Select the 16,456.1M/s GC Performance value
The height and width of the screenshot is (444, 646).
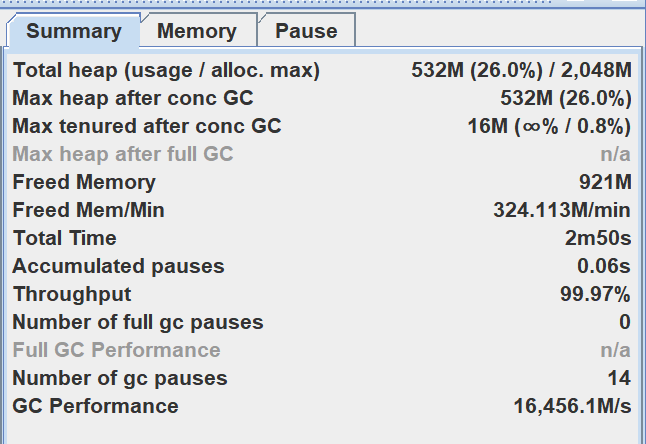572,407
